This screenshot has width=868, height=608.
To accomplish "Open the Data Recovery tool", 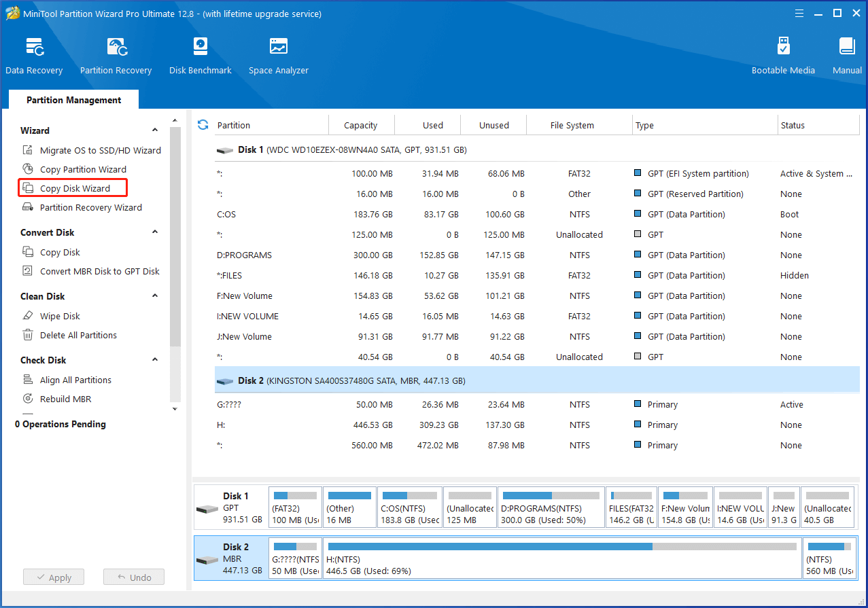I will coord(34,56).
